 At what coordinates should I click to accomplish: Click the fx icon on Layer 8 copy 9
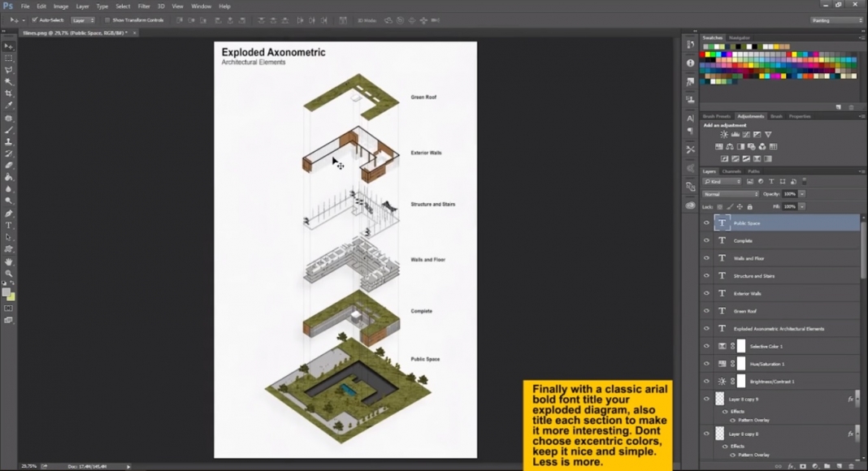851,398
